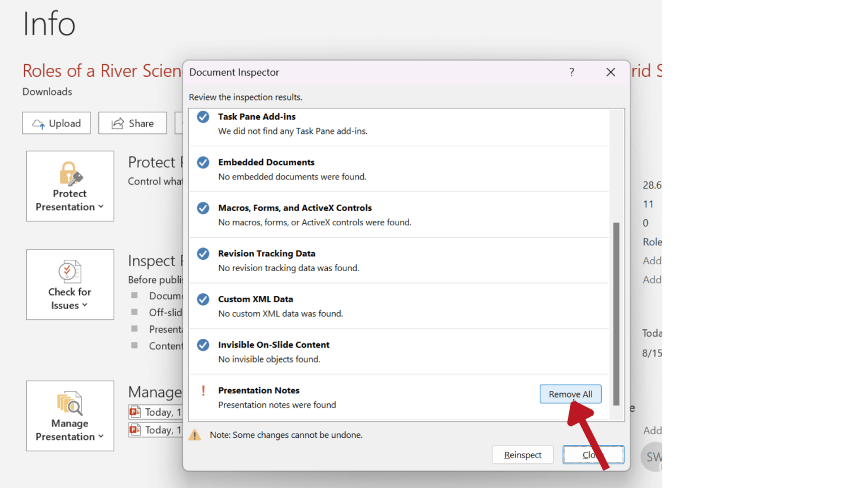Click the Task Pane Add-ins check mark

pyautogui.click(x=203, y=117)
